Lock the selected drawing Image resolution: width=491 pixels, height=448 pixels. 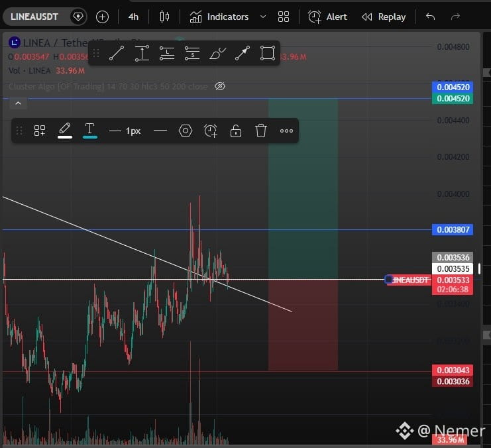[x=236, y=131]
